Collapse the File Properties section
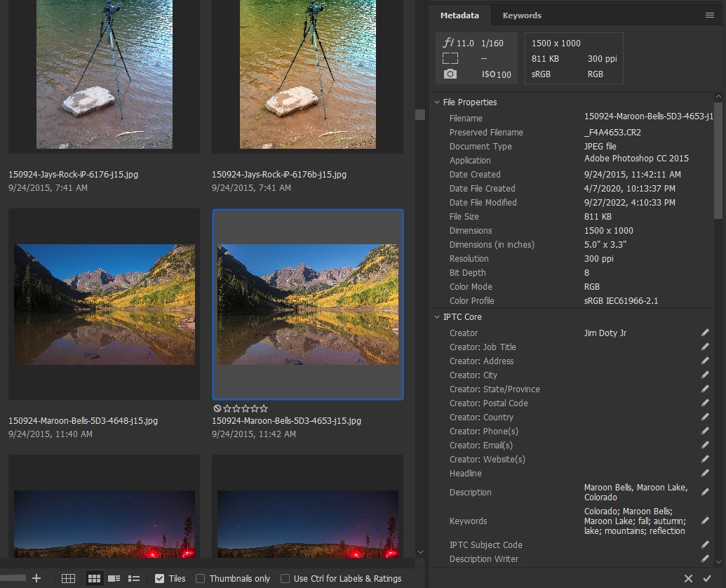Image resolution: width=726 pixels, height=588 pixels. (x=437, y=102)
